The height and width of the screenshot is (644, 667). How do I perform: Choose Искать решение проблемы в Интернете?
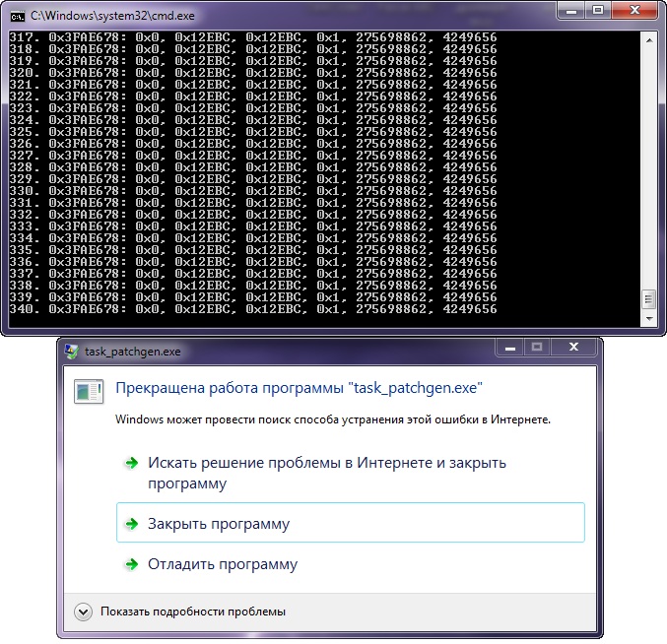[351, 473]
